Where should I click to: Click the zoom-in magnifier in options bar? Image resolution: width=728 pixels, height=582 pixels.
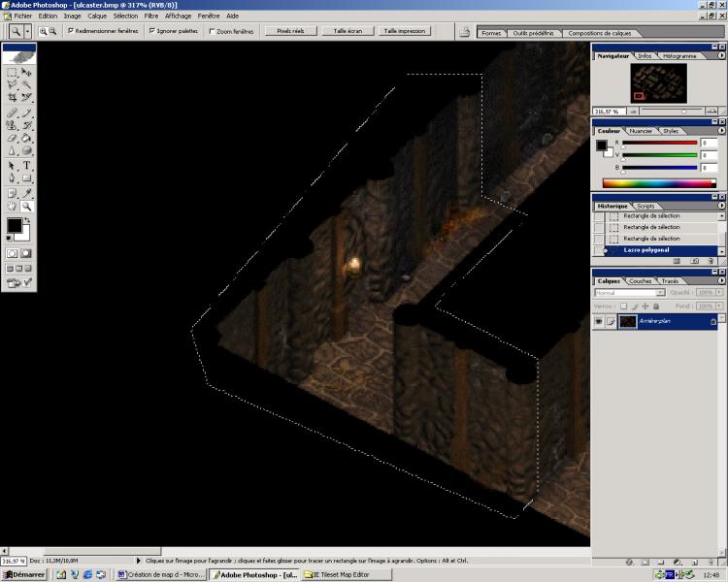(43, 31)
